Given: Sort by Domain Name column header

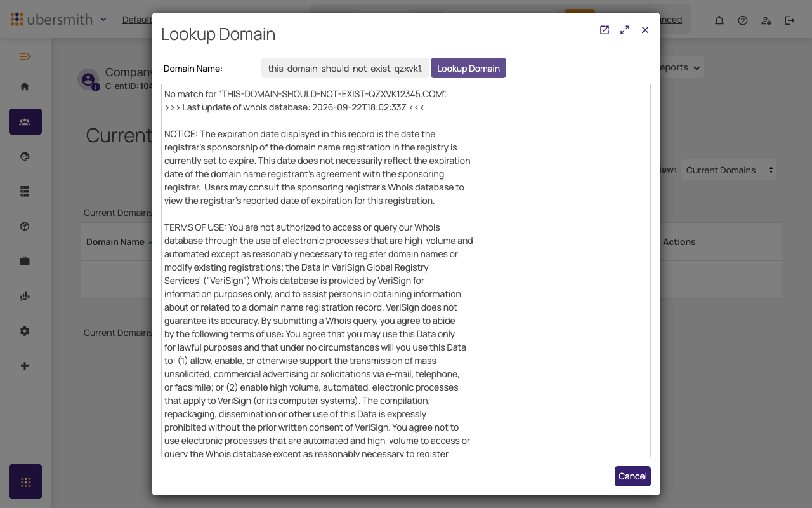Looking at the screenshot, I should [115, 242].
